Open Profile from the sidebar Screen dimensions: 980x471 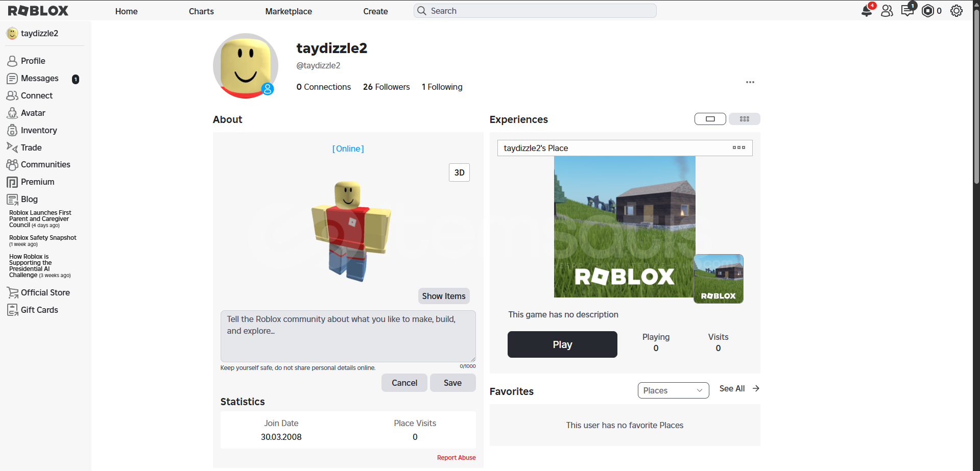(33, 61)
